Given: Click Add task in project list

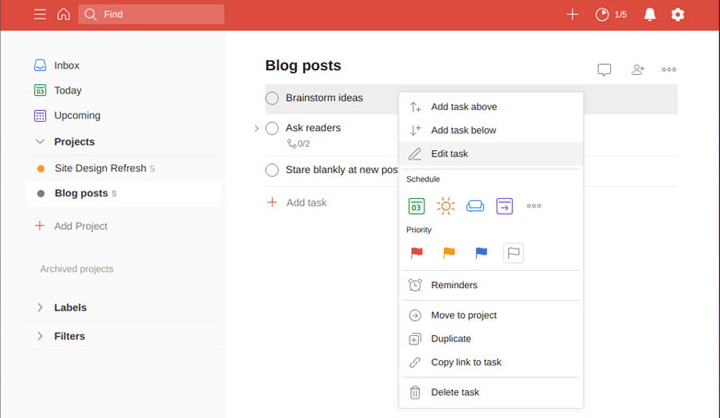Looking at the screenshot, I should tap(297, 203).
